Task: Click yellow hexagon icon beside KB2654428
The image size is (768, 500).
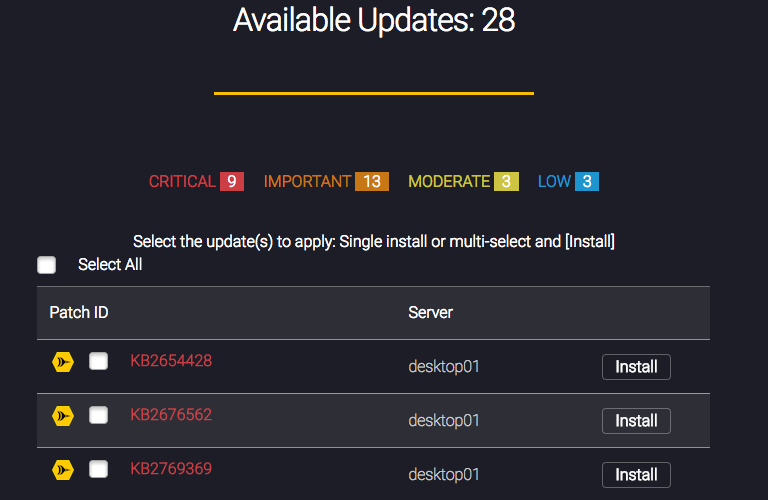Action: (63, 362)
